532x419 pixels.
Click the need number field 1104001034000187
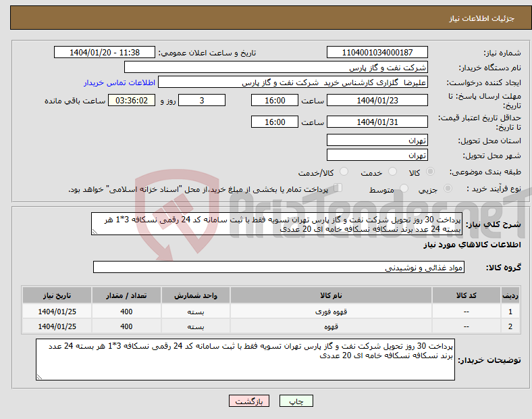[377, 52]
